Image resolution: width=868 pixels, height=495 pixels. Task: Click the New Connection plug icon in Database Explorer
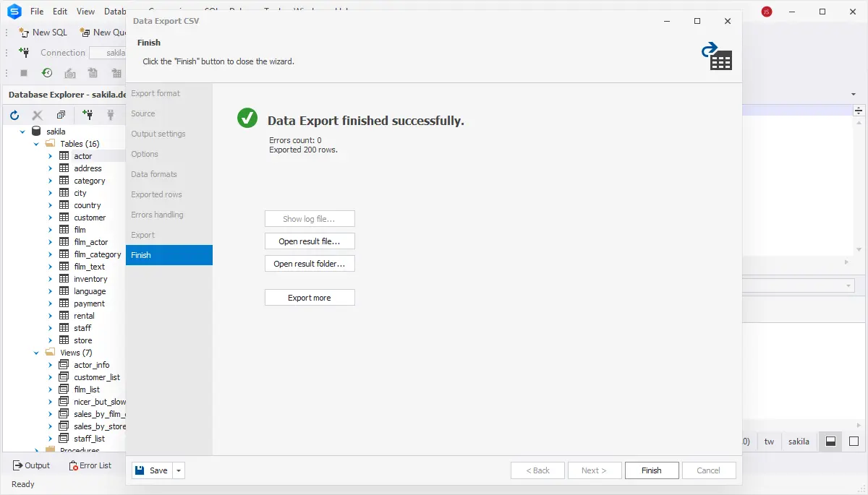(88, 115)
